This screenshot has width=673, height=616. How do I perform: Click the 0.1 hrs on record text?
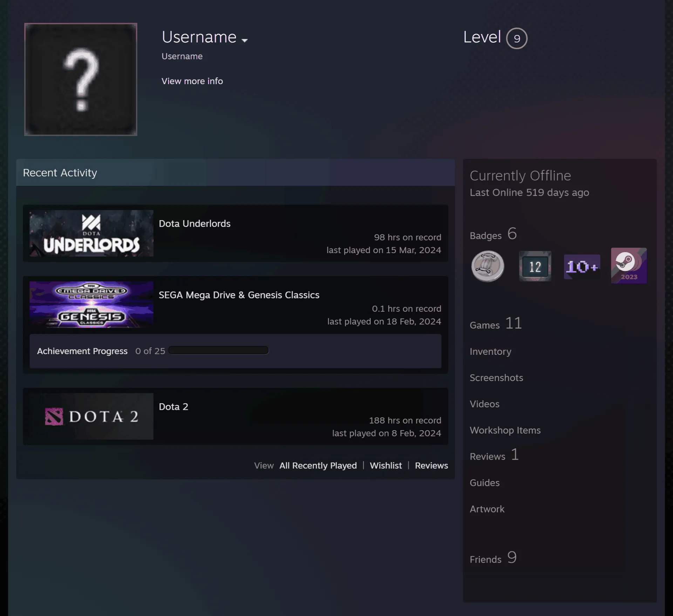coord(406,309)
